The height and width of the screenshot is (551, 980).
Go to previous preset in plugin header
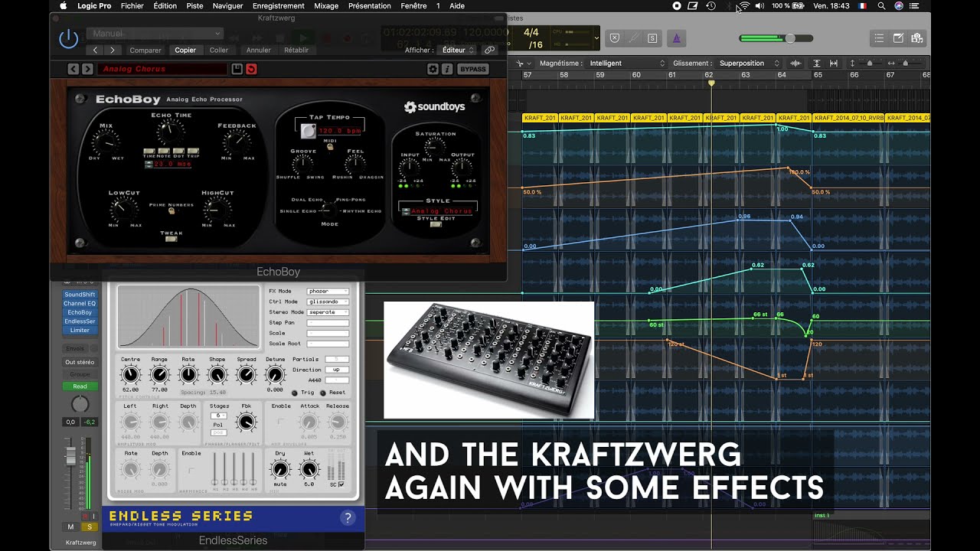[95, 50]
